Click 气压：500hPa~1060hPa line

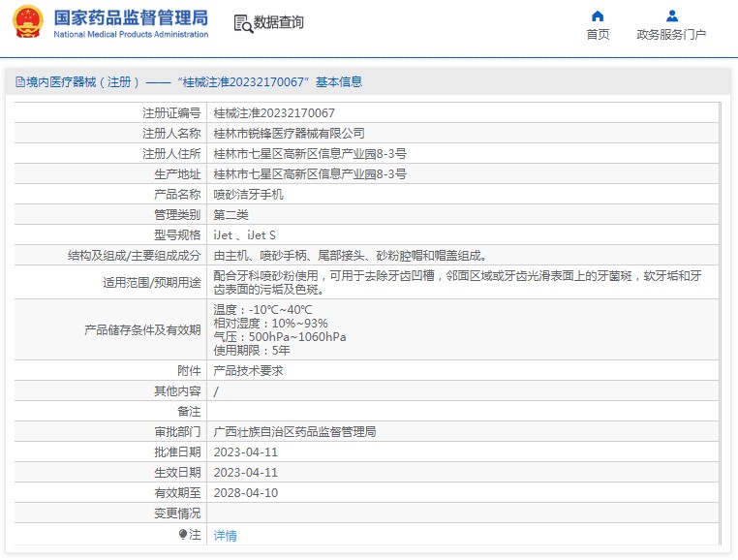(x=280, y=337)
